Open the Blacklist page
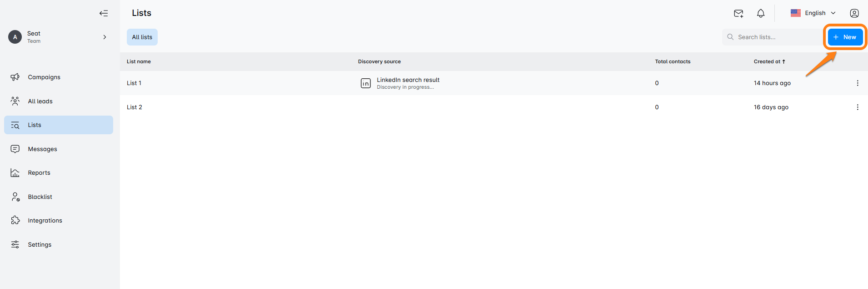The height and width of the screenshot is (289, 868). tap(40, 197)
